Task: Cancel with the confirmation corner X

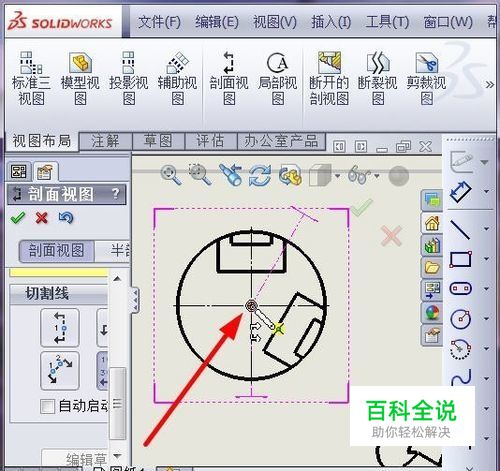Action: [x=391, y=235]
